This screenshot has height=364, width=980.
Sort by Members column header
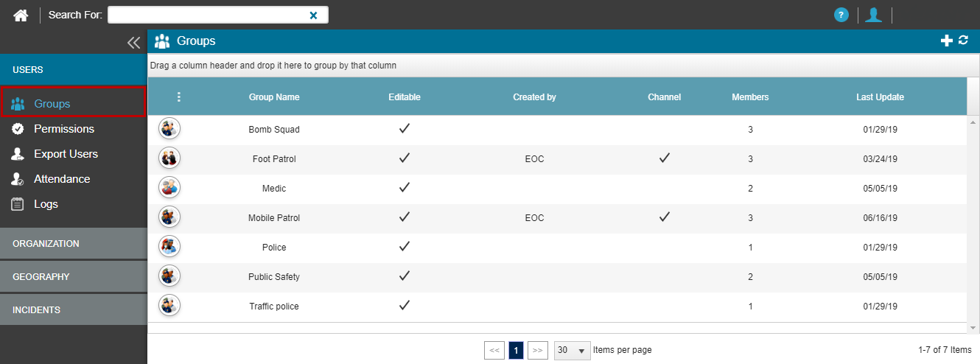coord(750,97)
